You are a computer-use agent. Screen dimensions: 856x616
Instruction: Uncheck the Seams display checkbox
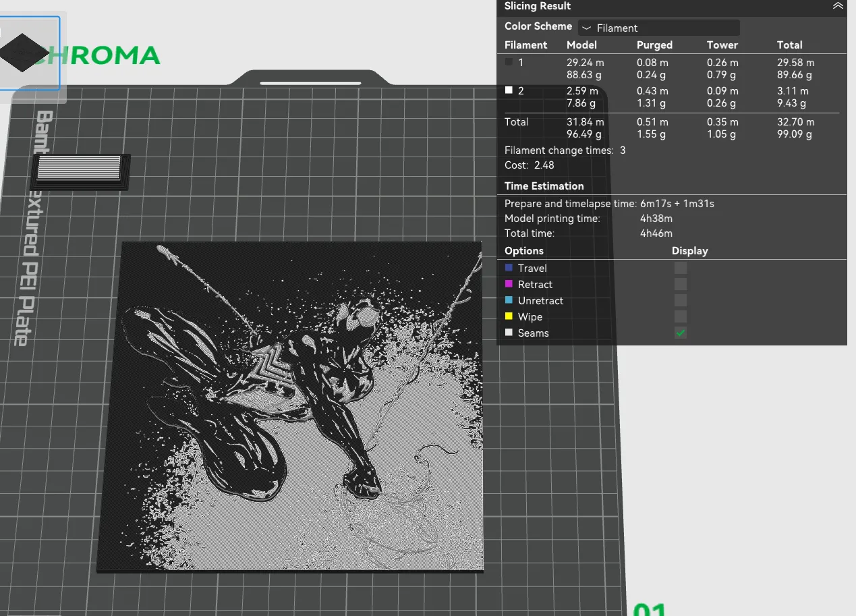tap(681, 333)
